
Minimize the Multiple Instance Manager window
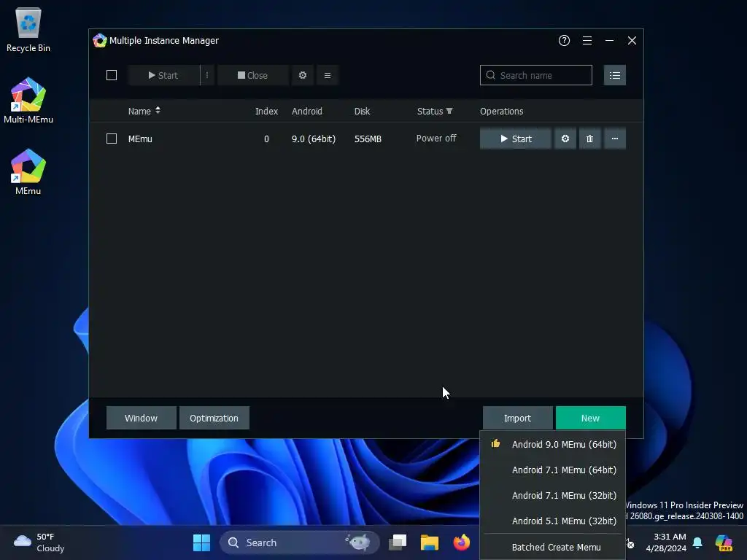(x=609, y=41)
